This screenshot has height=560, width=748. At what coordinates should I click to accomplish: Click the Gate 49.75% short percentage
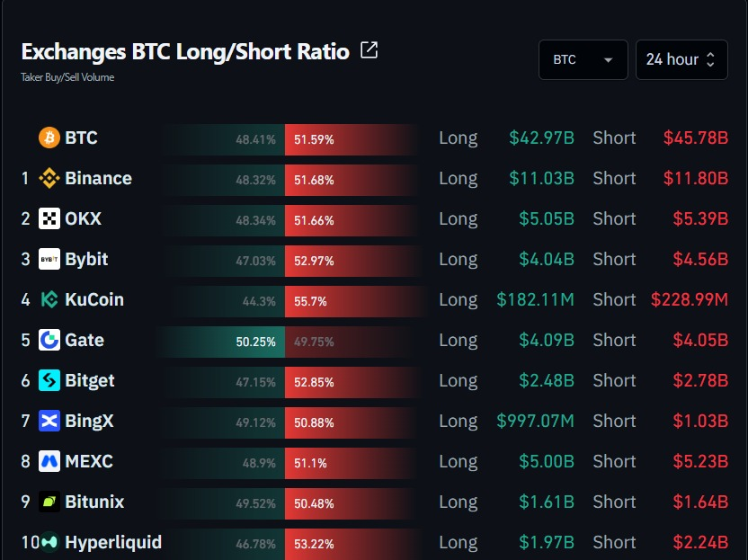(x=314, y=342)
